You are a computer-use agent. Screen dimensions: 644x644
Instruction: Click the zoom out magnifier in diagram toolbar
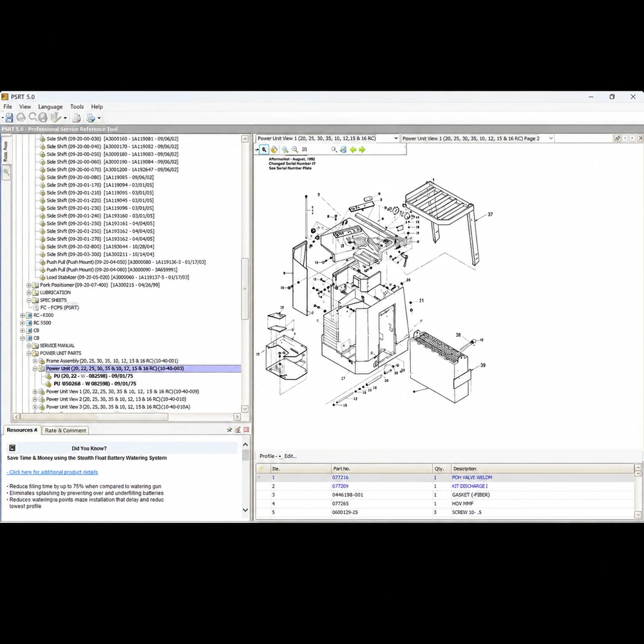(295, 149)
